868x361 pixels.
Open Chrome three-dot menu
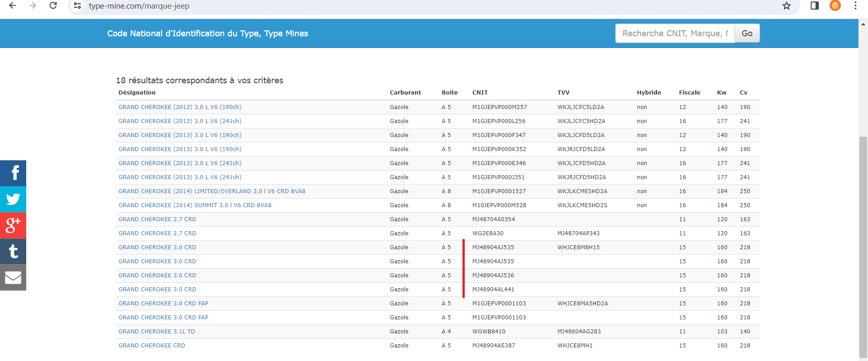pyautogui.click(x=855, y=6)
